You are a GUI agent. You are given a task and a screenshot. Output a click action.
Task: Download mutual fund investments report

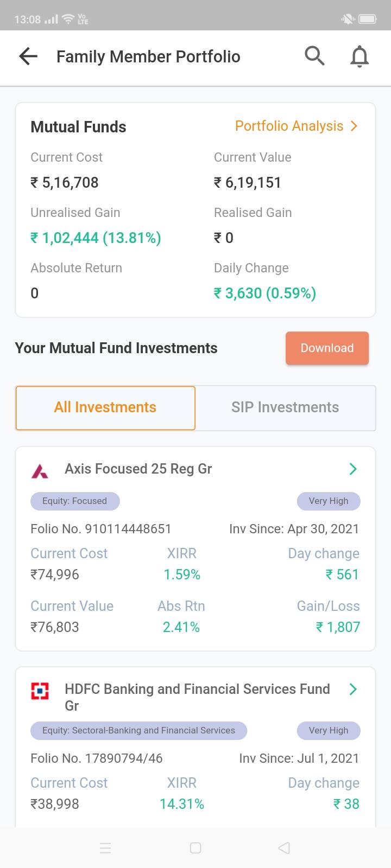pyautogui.click(x=327, y=348)
